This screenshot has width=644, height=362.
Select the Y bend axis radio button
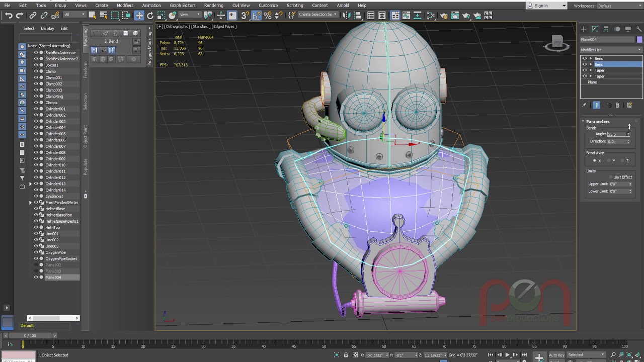pyautogui.click(x=609, y=161)
